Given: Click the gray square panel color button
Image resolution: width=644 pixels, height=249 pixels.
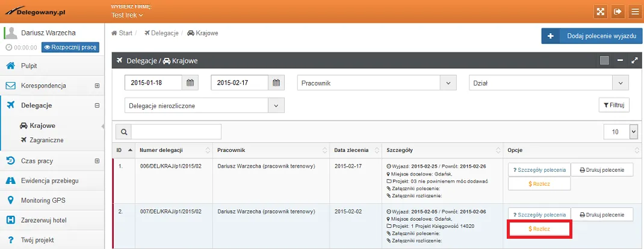Looking at the screenshot, I should (604, 60).
